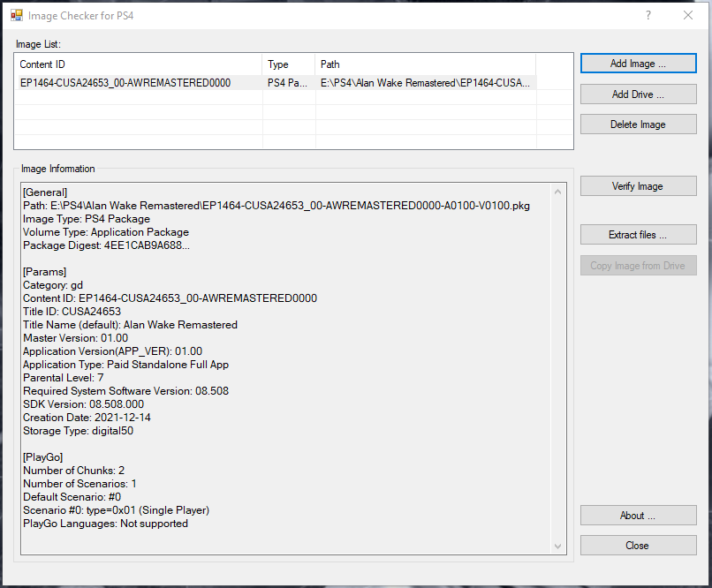Click 'Image Type: PS4 Package' line

click(87, 219)
